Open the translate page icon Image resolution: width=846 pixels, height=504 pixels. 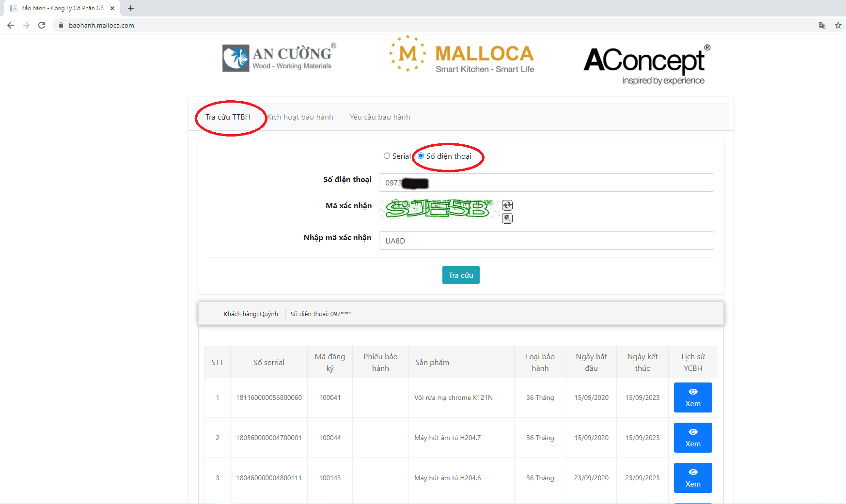822,25
